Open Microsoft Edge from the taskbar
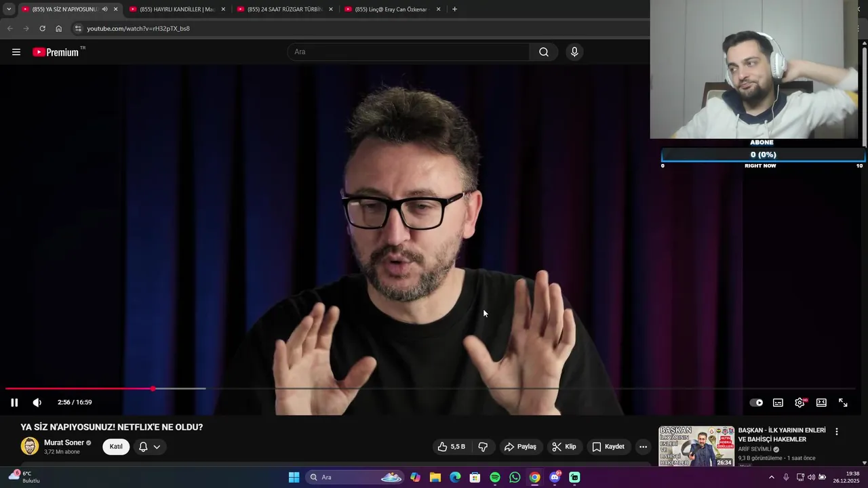Screen dimensions: 868x488 455,477
